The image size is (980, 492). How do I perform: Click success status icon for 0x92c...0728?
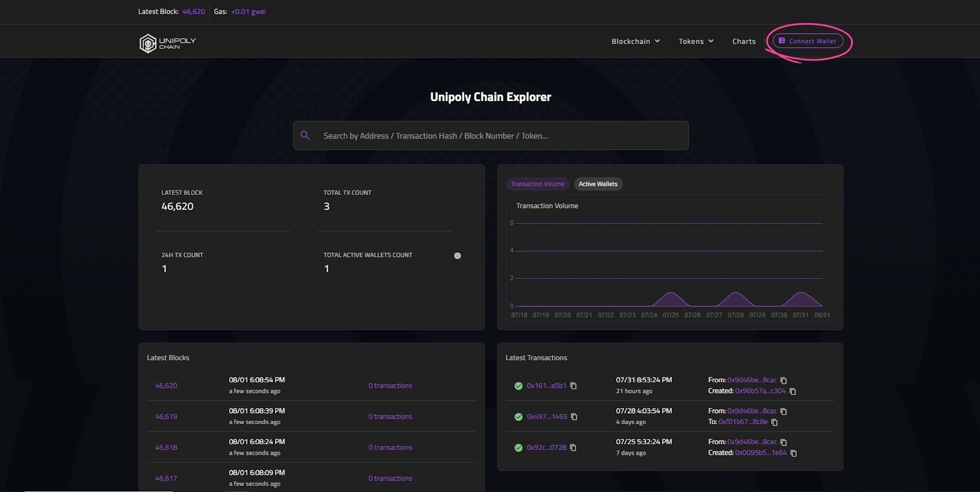(x=518, y=448)
